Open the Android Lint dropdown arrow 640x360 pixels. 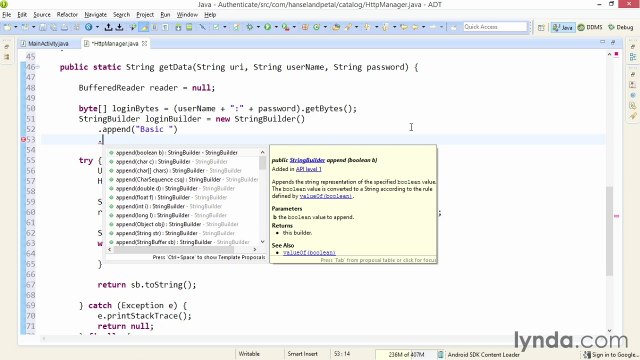tap(224, 27)
